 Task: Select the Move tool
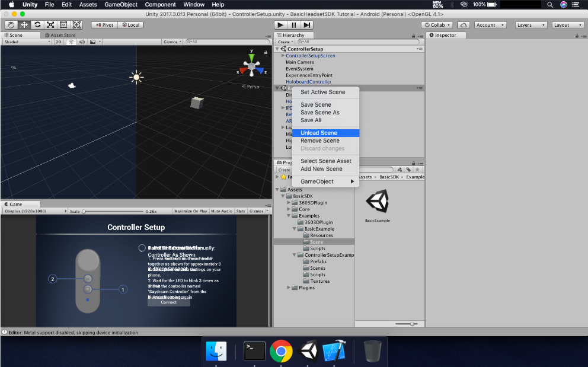click(x=24, y=25)
